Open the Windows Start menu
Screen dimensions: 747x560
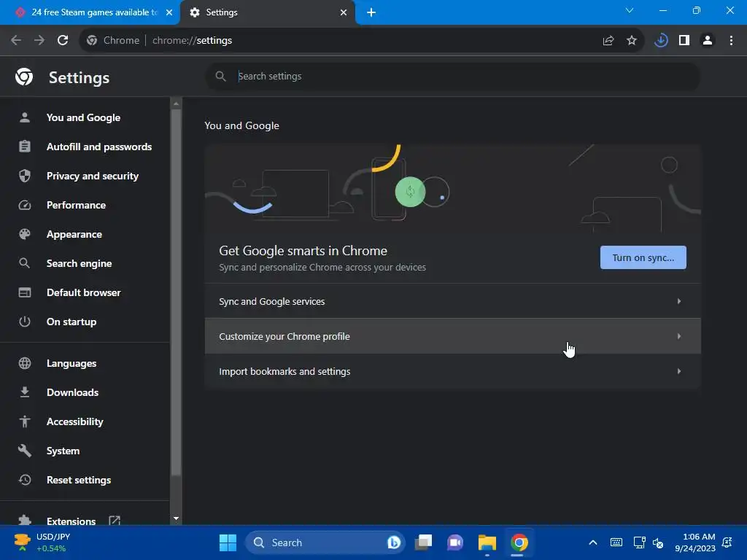[228, 542]
